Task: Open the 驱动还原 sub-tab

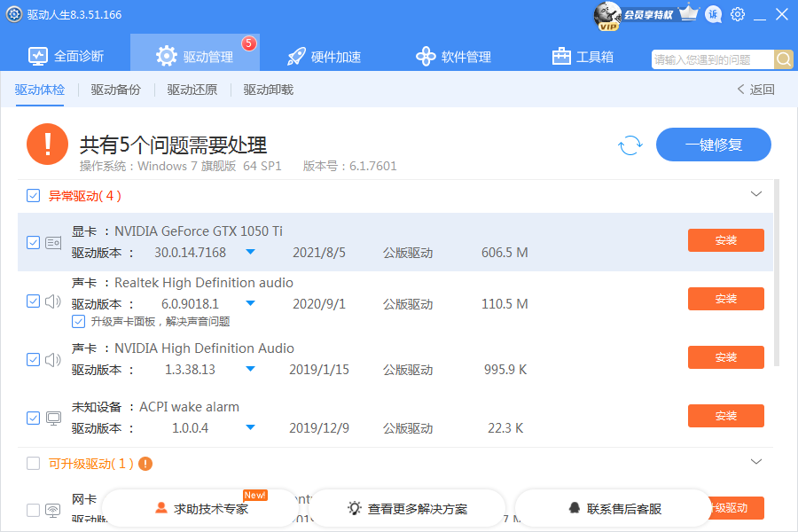Action: (x=192, y=90)
